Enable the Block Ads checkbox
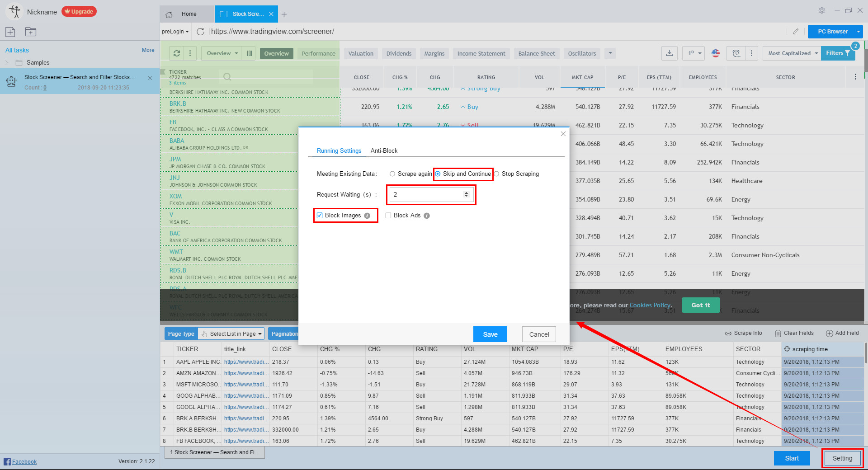This screenshot has width=868, height=470. (388, 216)
